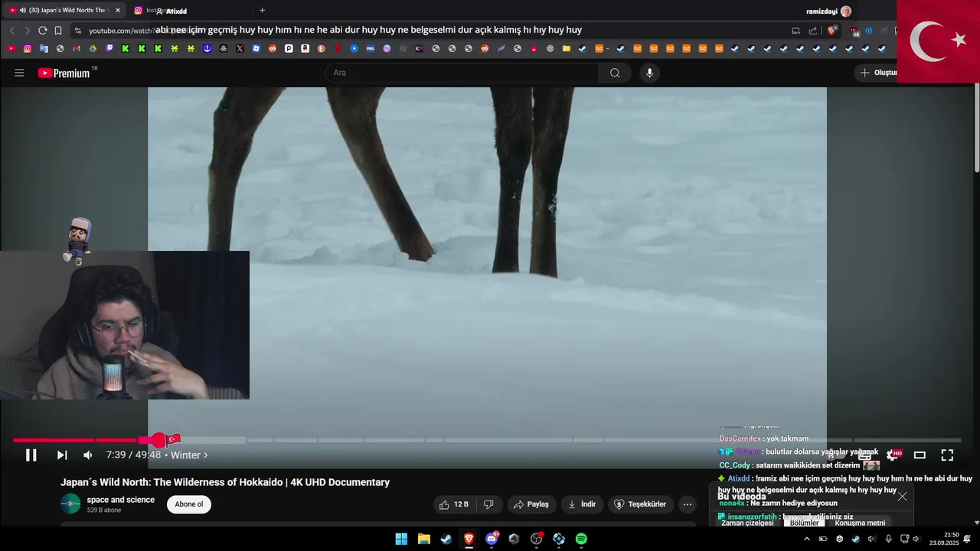Open the Brave Shields lion icon
Viewport: 980px width, 551px height.
click(832, 31)
